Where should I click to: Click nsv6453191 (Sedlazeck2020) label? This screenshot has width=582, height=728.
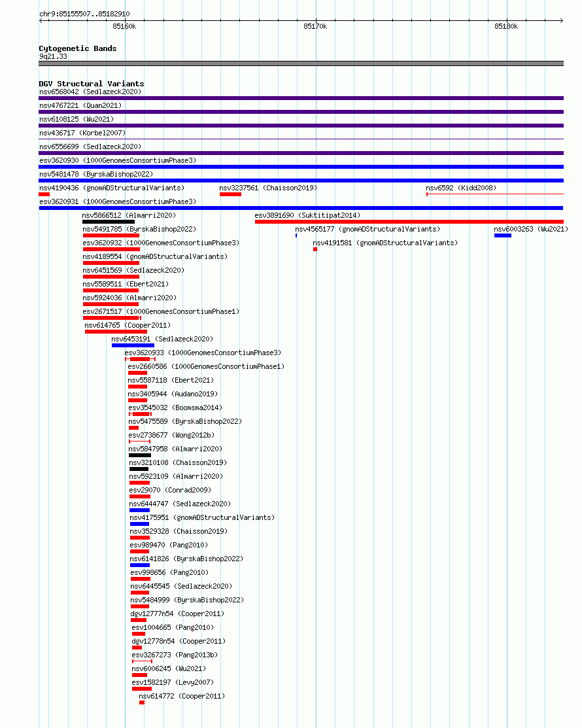point(162,339)
